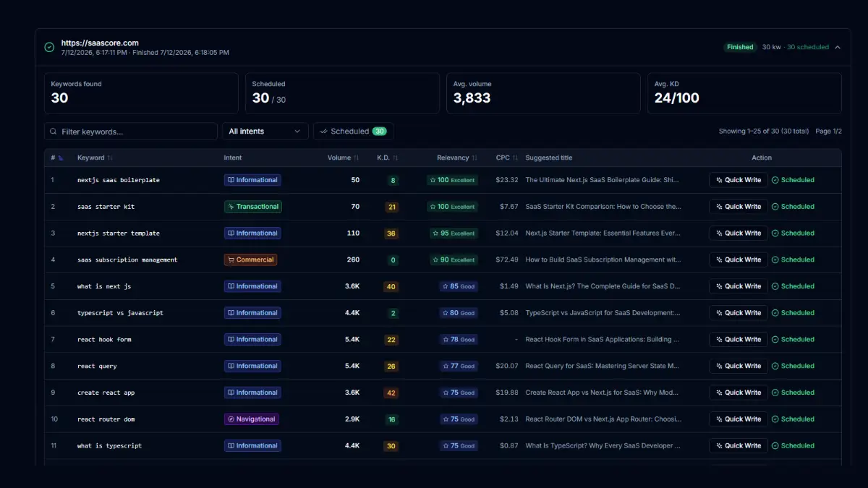Quick Write for typescript vs javascript
Viewport: 868px width, 488px height.
[739, 313]
